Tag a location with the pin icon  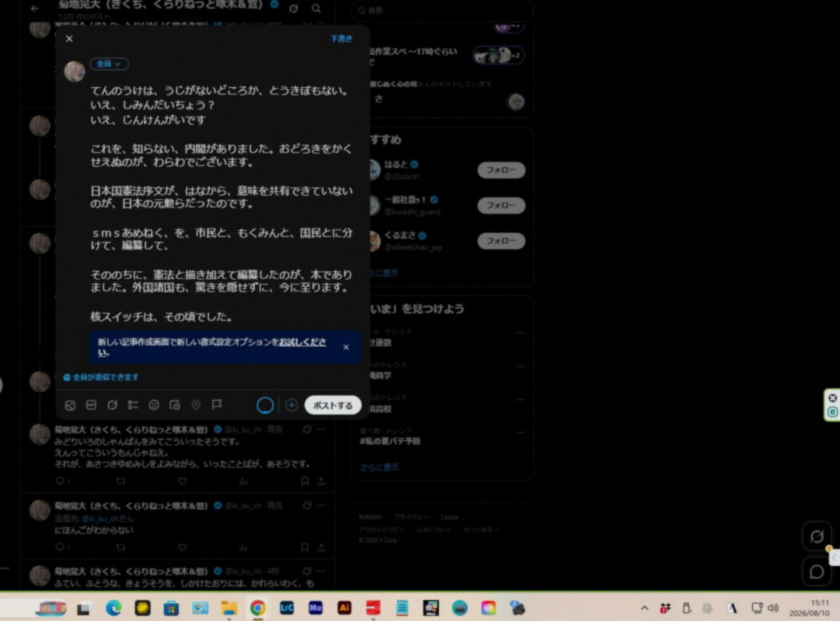coord(196,405)
